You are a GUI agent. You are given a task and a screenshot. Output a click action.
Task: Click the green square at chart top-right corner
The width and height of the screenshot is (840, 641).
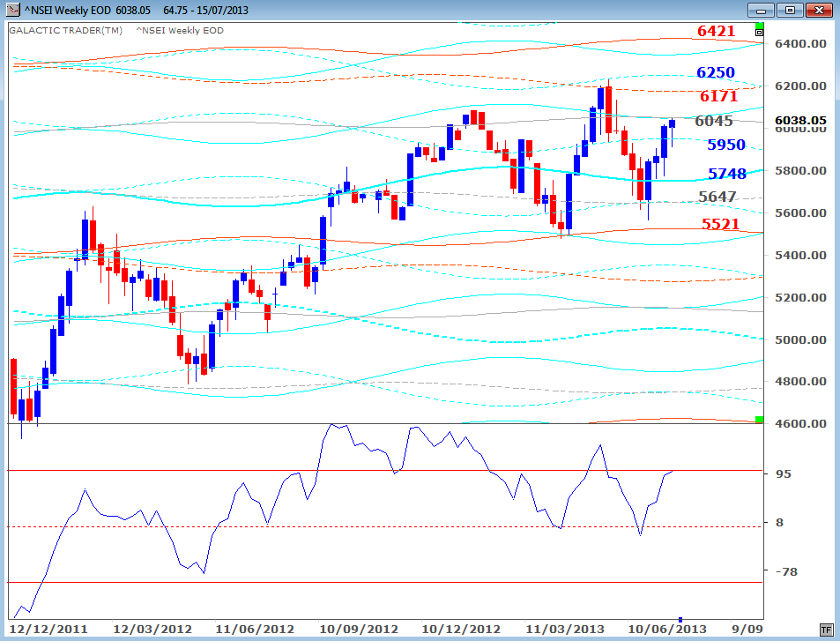(759, 26)
